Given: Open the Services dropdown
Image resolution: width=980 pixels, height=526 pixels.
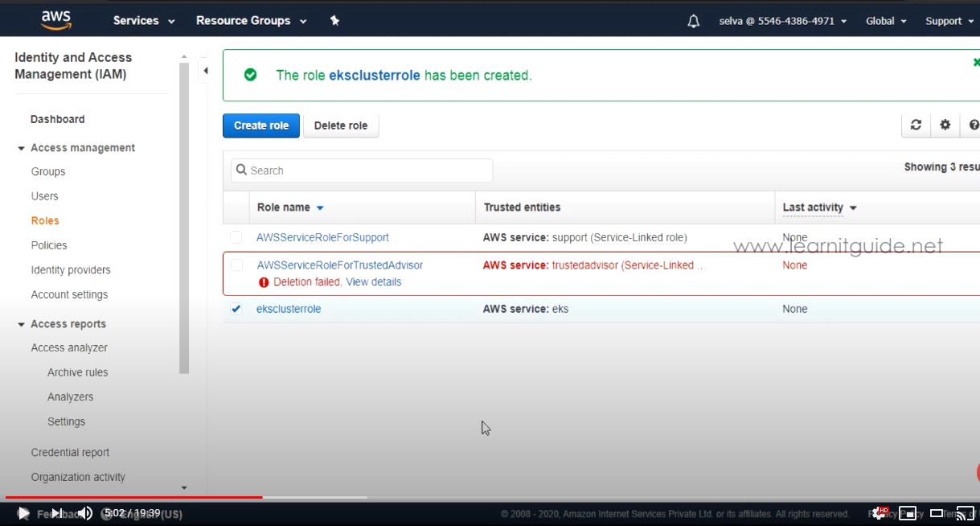Looking at the screenshot, I should [144, 21].
